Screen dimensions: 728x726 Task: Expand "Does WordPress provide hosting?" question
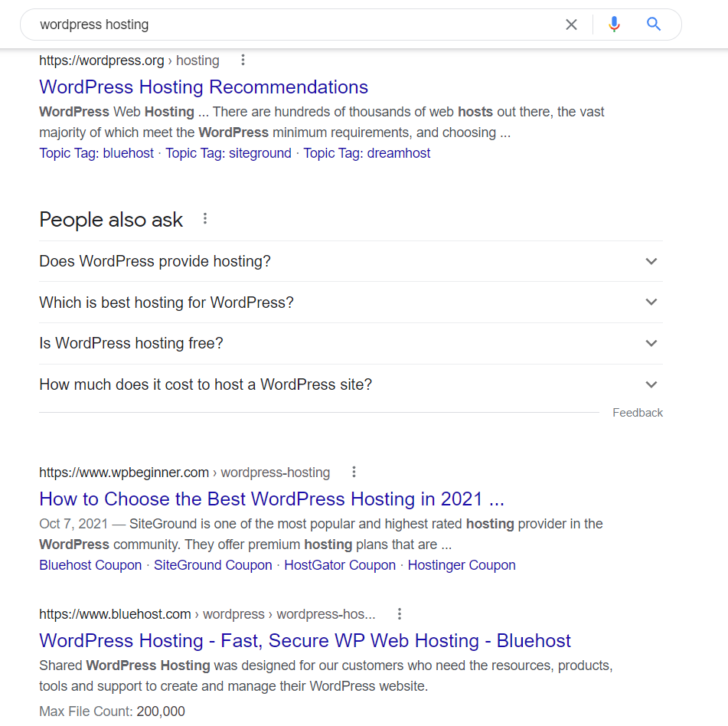pos(351,261)
